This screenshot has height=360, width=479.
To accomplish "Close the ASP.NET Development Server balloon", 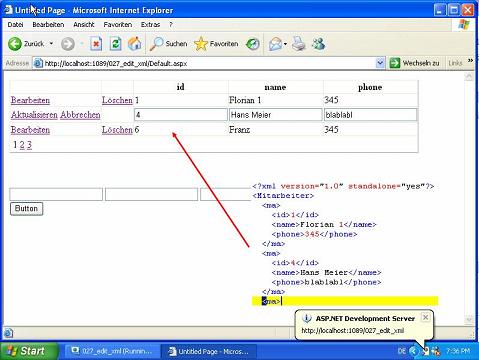I will (425, 317).
